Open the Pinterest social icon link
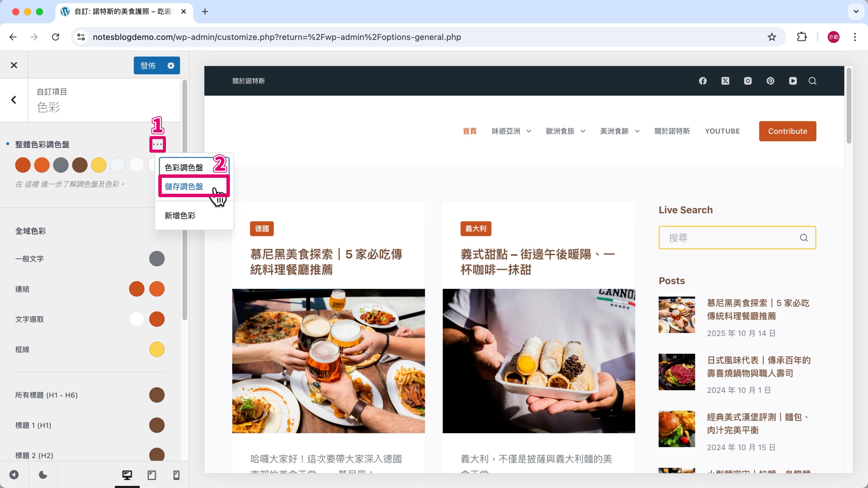 pos(770,81)
